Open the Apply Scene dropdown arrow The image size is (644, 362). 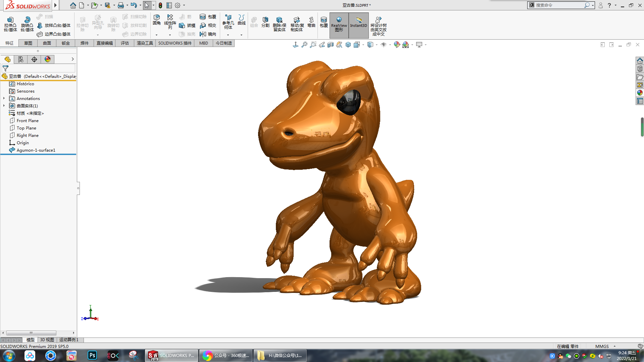(x=412, y=45)
